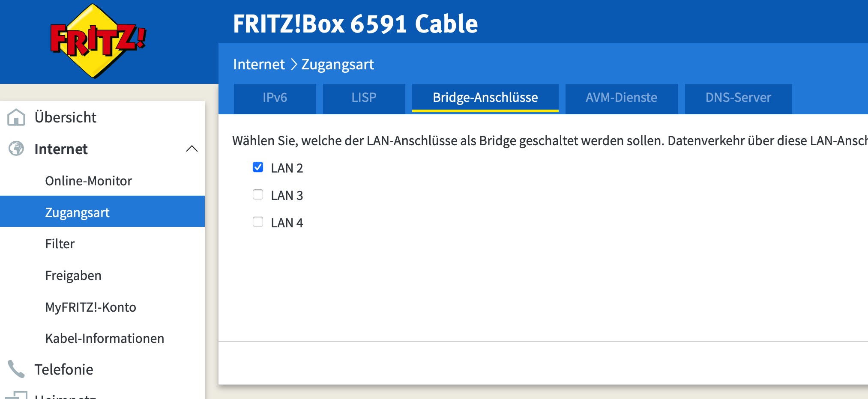Show Kabel-Informationen page

[x=105, y=339]
